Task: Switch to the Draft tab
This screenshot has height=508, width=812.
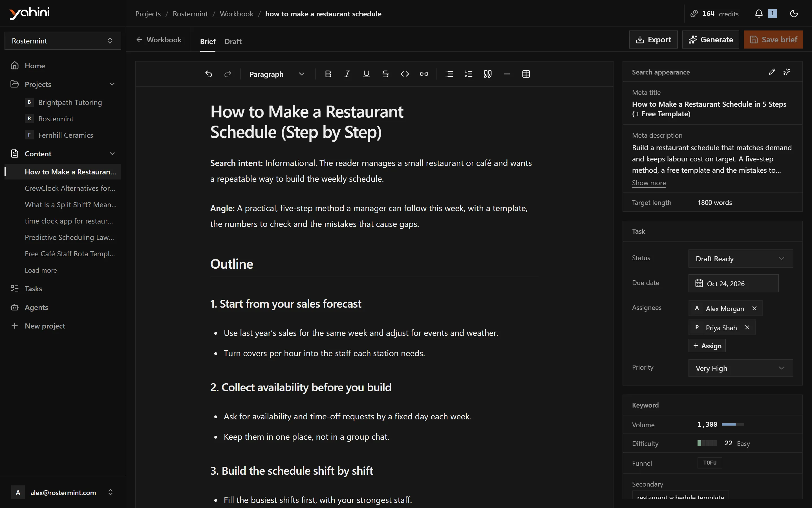Action: (233, 41)
